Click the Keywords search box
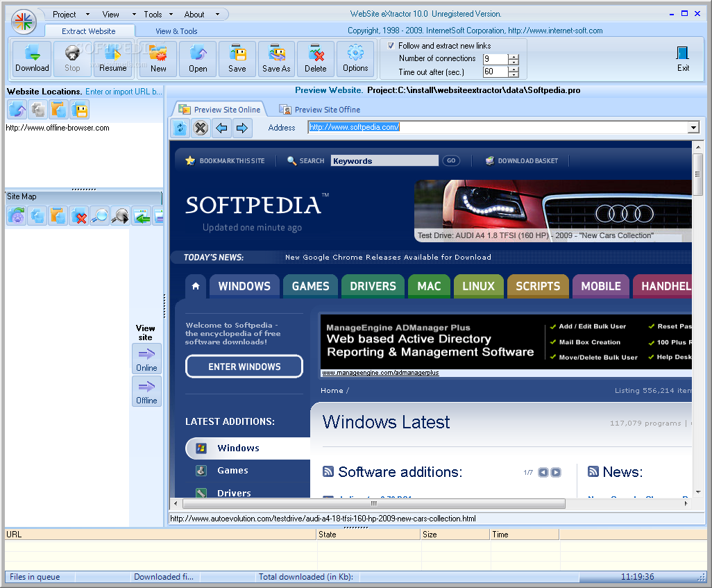 pos(384,161)
